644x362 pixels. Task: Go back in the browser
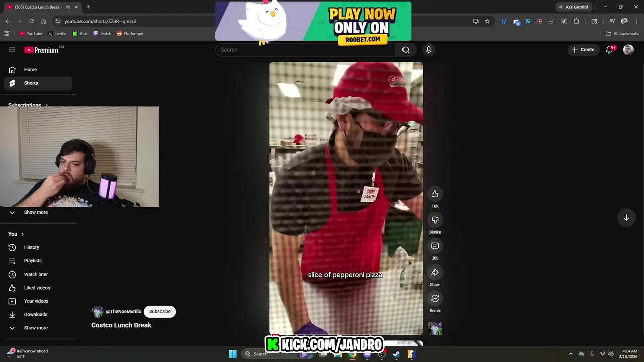pos(7,21)
